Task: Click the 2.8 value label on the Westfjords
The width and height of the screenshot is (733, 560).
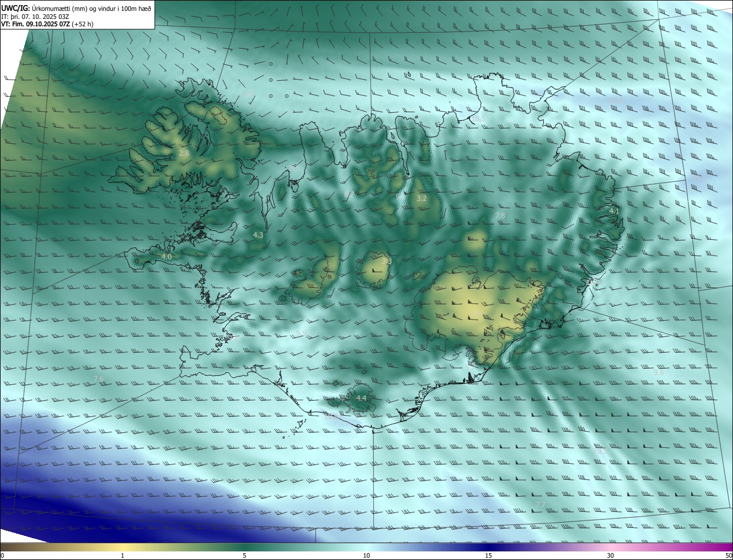Action: [x=184, y=153]
